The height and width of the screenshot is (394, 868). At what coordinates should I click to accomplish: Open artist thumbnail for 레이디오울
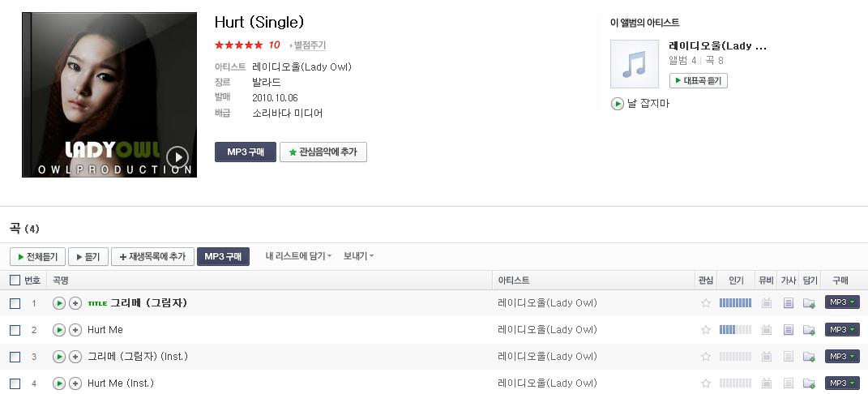pyautogui.click(x=635, y=63)
